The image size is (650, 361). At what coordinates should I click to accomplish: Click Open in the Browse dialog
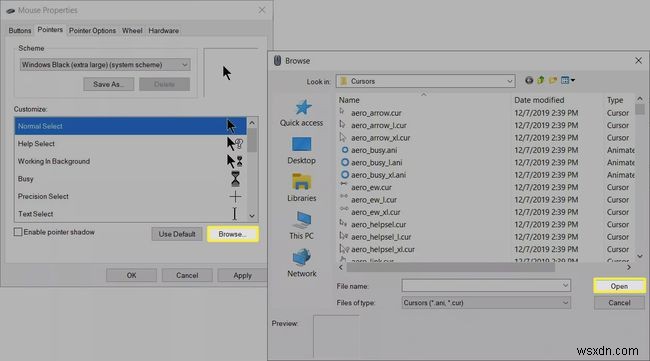click(619, 286)
